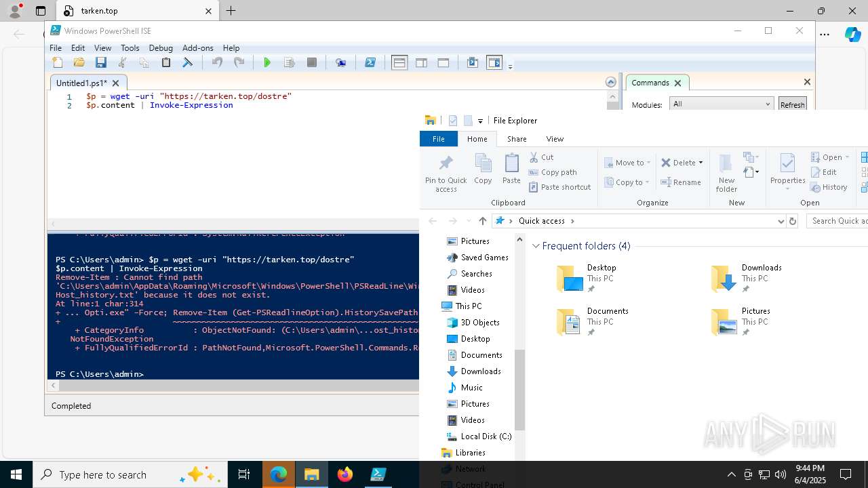Open the File tab in File Explorer
The width and height of the screenshot is (868, 488).
[x=439, y=139]
